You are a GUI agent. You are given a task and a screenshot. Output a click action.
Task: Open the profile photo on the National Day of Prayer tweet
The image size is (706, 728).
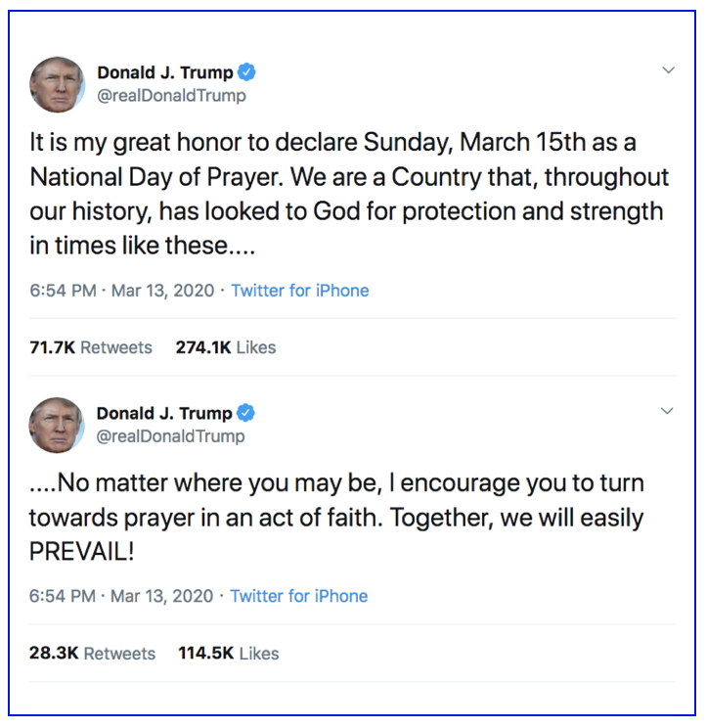(x=57, y=84)
